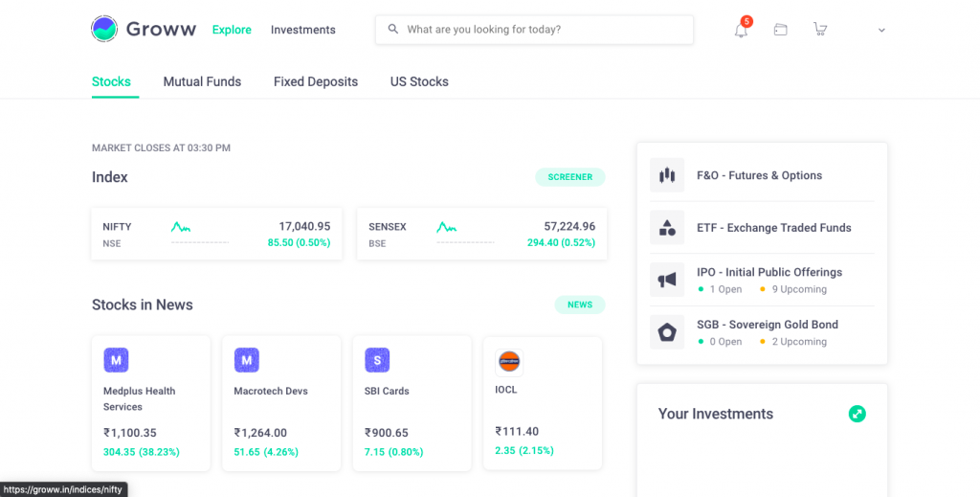This screenshot has width=980, height=497.
Task: Click the ETF shapes icon
Action: point(667,228)
